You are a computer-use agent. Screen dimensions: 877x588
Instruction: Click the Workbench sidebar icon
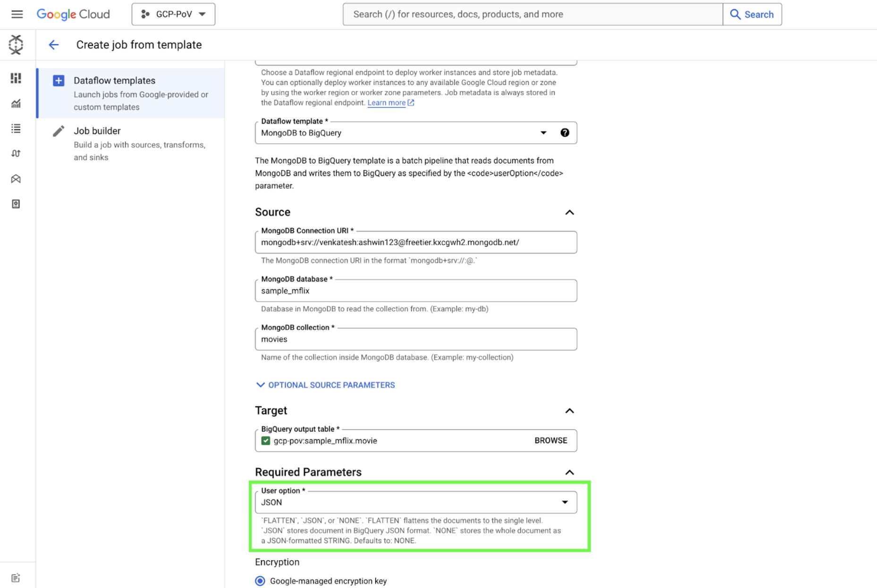[16, 203]
